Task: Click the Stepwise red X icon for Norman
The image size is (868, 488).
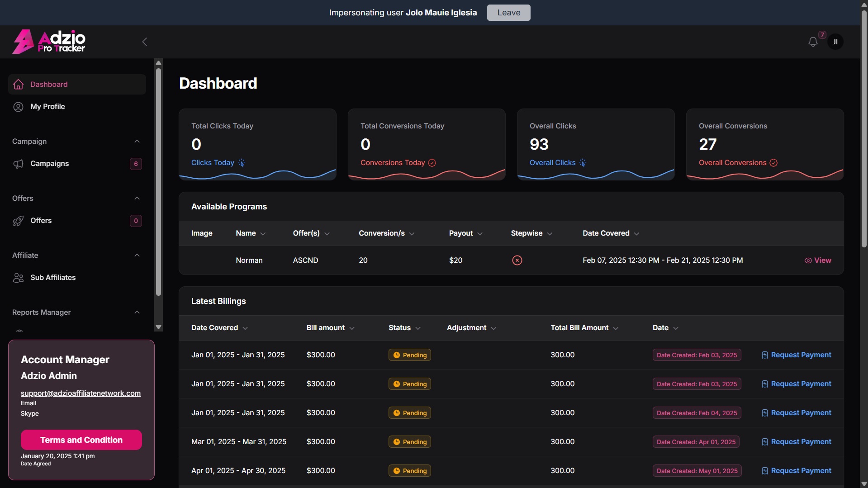Action: 517,261
